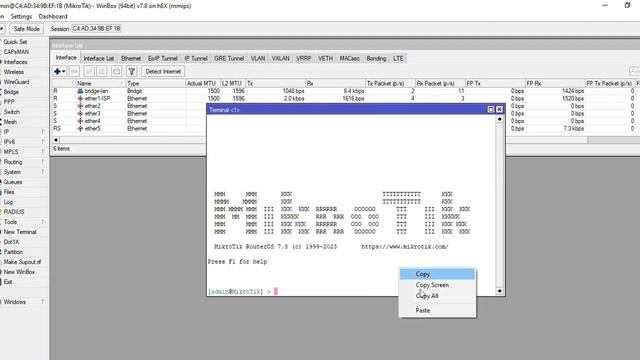Expand the IP submenu in sidebar
This screenshot has width=640, height=360.
point(43,132)
